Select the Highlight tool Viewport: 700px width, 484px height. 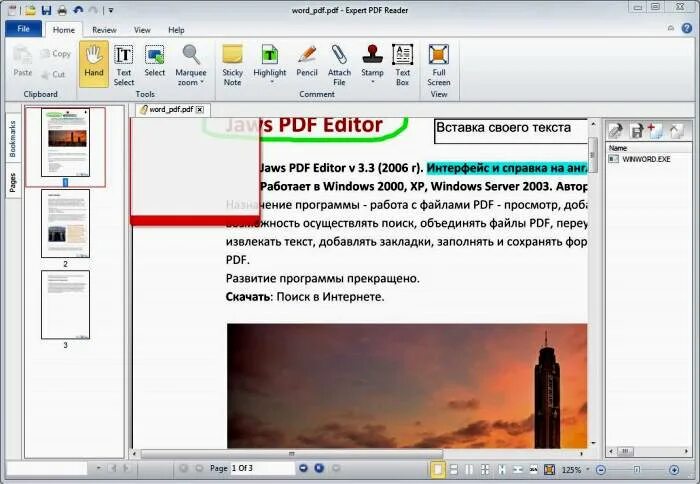[x=270, y=59]
